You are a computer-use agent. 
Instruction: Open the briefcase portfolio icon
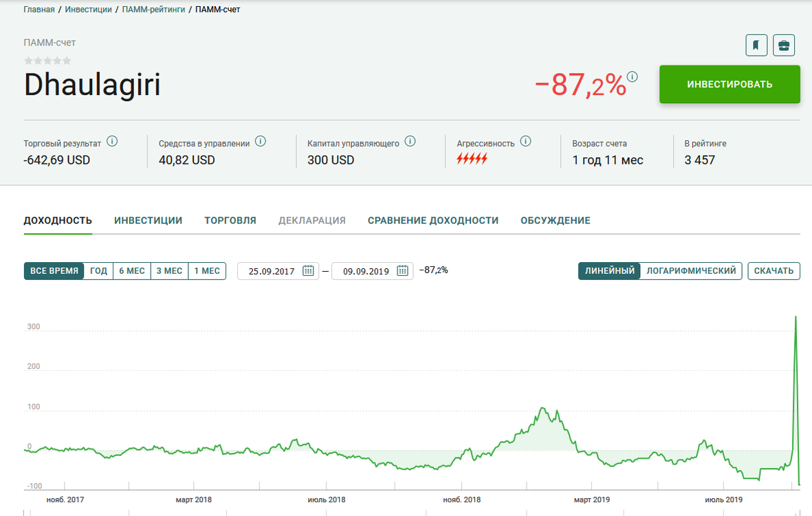click(784, 45)
